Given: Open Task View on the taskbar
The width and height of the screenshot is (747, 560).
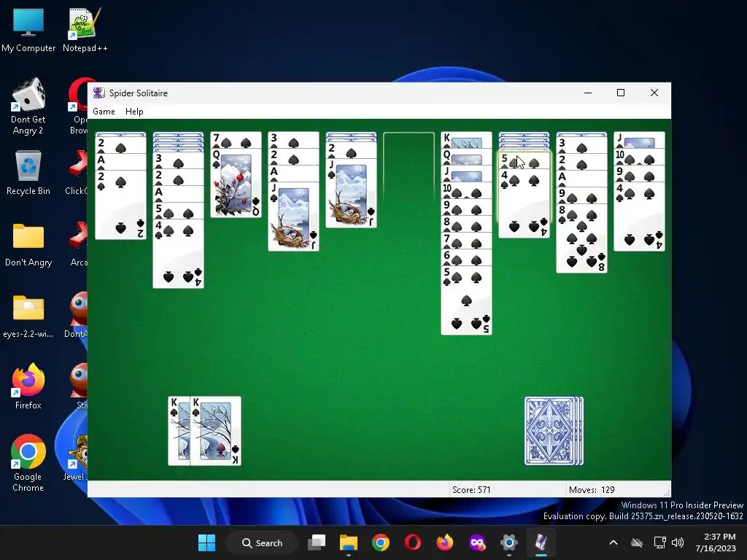Looking at the screenshot, I should 317,542.
